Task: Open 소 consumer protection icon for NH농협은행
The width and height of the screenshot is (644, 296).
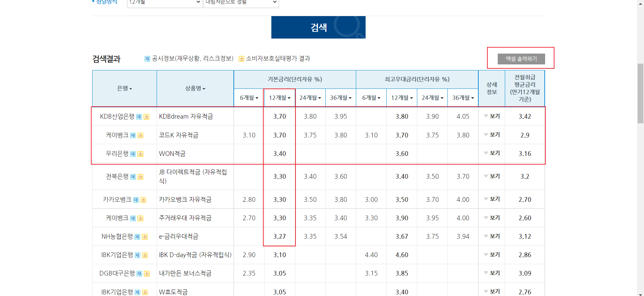Action: click(x=145, y=237)
